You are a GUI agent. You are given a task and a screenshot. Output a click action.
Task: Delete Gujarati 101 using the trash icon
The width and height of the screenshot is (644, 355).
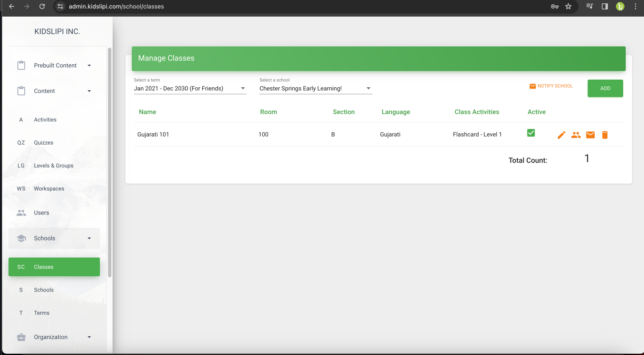pos(604,135)
